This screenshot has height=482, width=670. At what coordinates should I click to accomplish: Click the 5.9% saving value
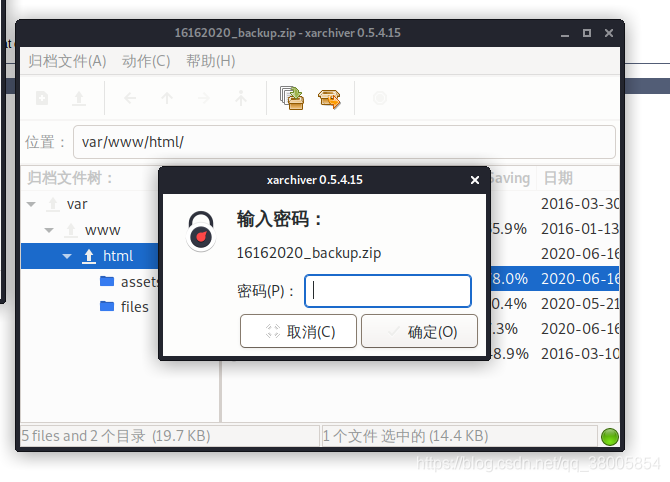click(x=509, y=229)
